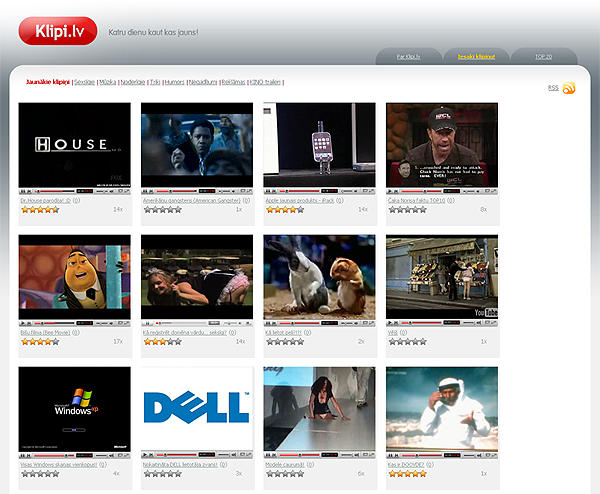The width and height of the screenshot is (600, 494).
Task: Click the orange RSS feed icon
Action: (569, 89)
